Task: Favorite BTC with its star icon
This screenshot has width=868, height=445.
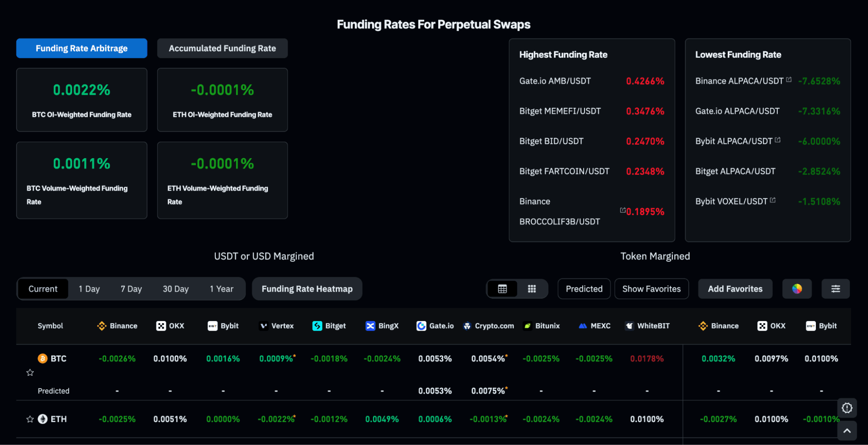Action: [x=30, y=372]
